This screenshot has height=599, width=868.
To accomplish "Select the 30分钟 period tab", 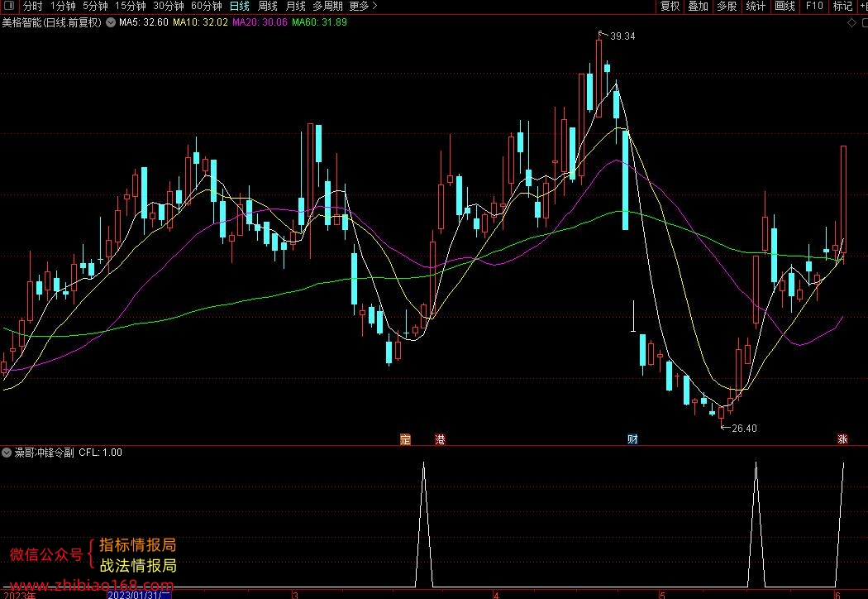I will pos(169,6).
